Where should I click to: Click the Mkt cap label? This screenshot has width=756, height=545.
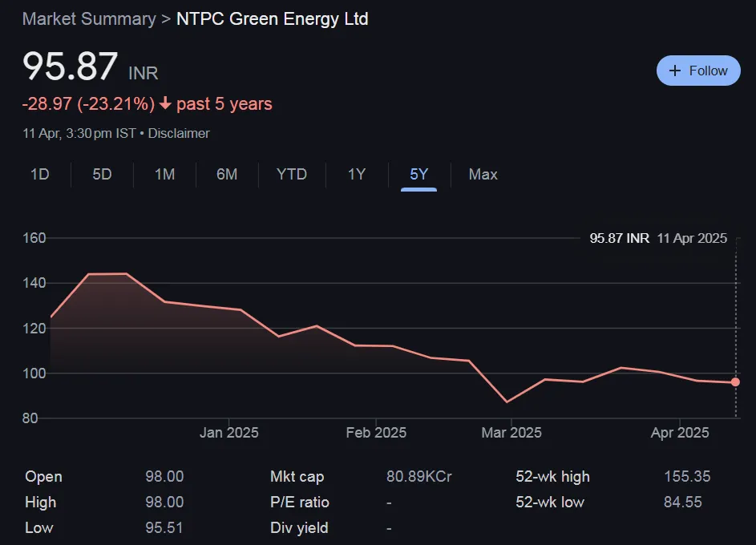(x=297, y=477)
